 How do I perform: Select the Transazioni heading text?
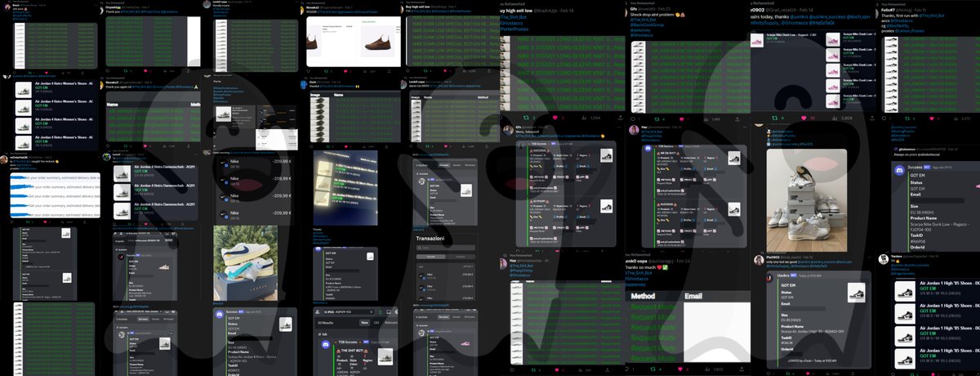[430, 239]
